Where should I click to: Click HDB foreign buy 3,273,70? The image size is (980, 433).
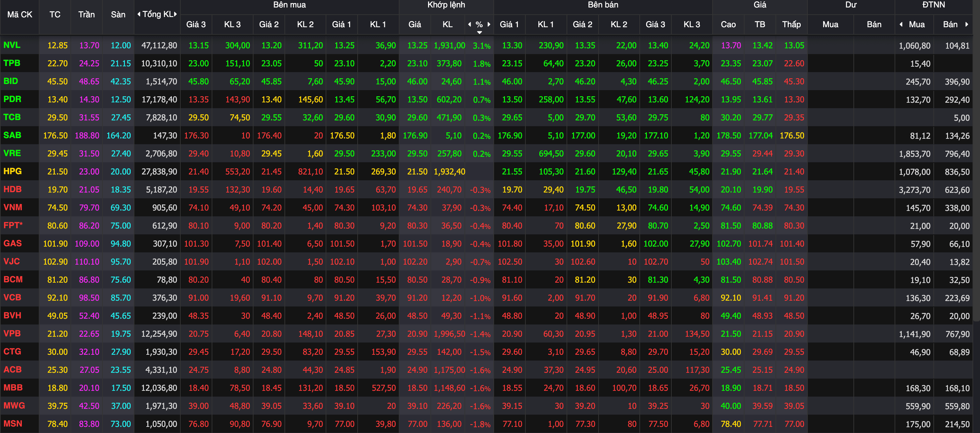click(915, 190)
